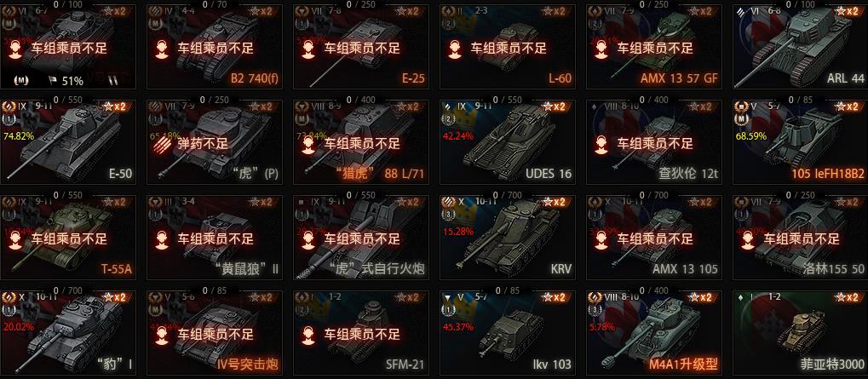Click the 车组乘员不足 warning on L-60
Viewport: 868px width, 379px height.
[509, 49]
